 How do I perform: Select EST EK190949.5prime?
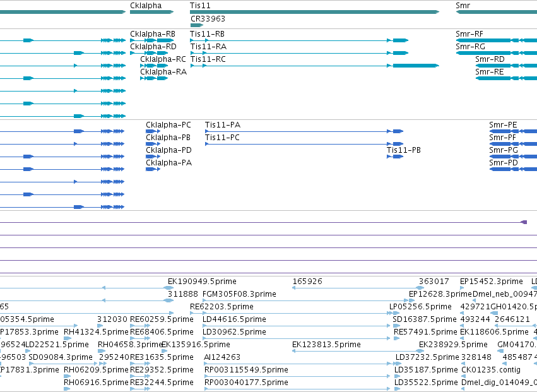click(x=202, y=282)
